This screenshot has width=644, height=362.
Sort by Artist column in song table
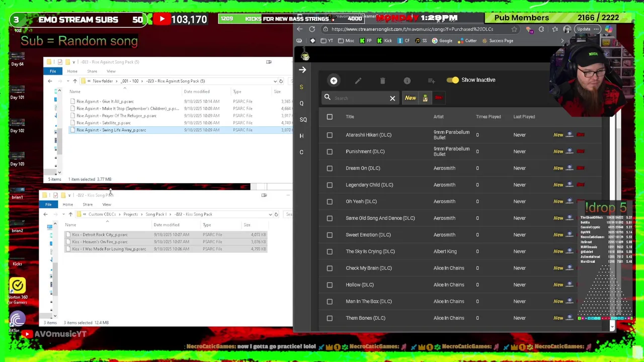(438, 117)
